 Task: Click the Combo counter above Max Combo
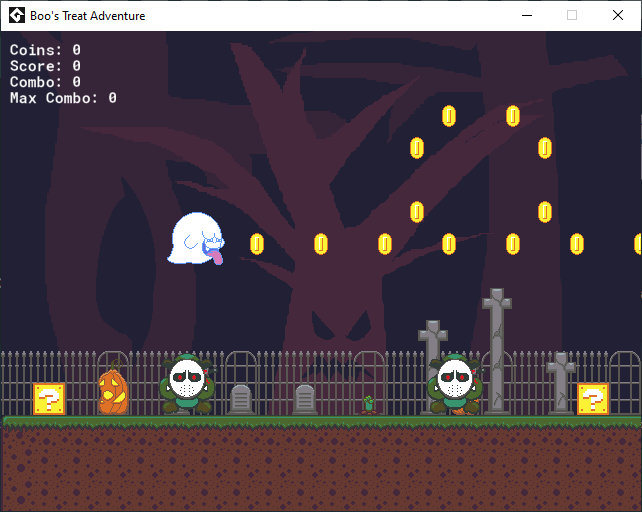tap(45, 82)
